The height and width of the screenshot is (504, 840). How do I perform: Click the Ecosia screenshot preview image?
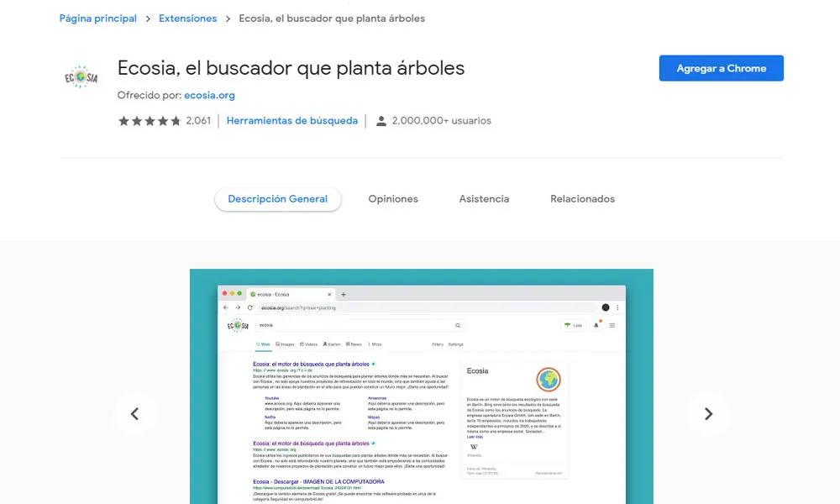pyautogui.click(x=422, y=386)
